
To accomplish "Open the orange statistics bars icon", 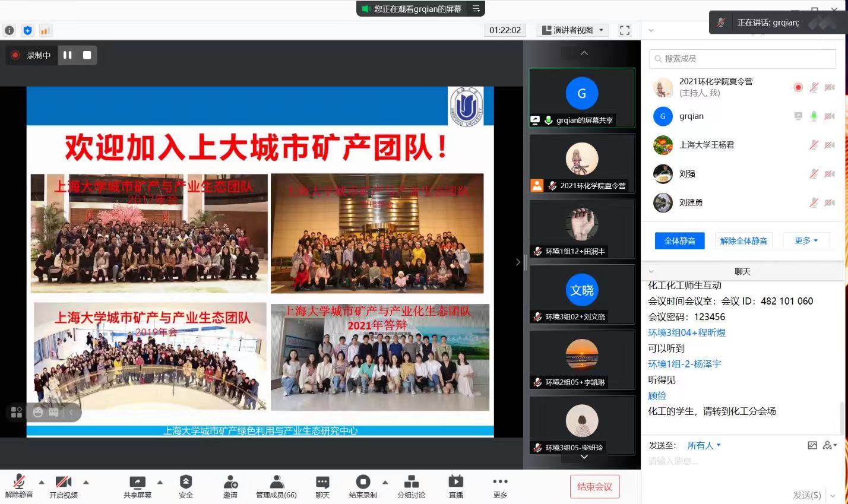I will coord(45,30).
